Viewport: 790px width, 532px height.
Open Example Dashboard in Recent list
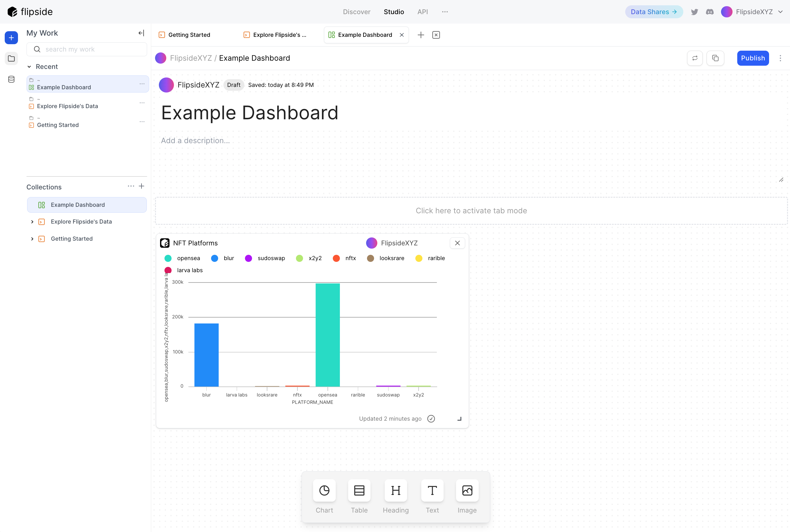88,84
